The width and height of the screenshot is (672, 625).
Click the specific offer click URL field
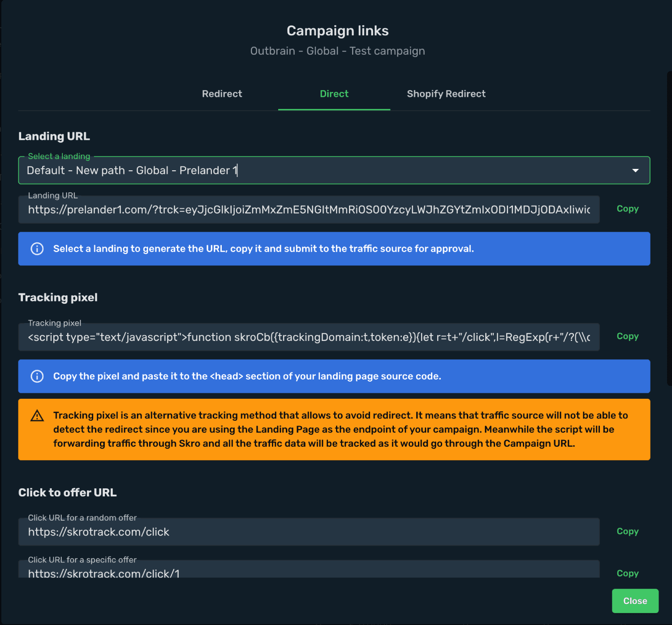coord(309,569)
